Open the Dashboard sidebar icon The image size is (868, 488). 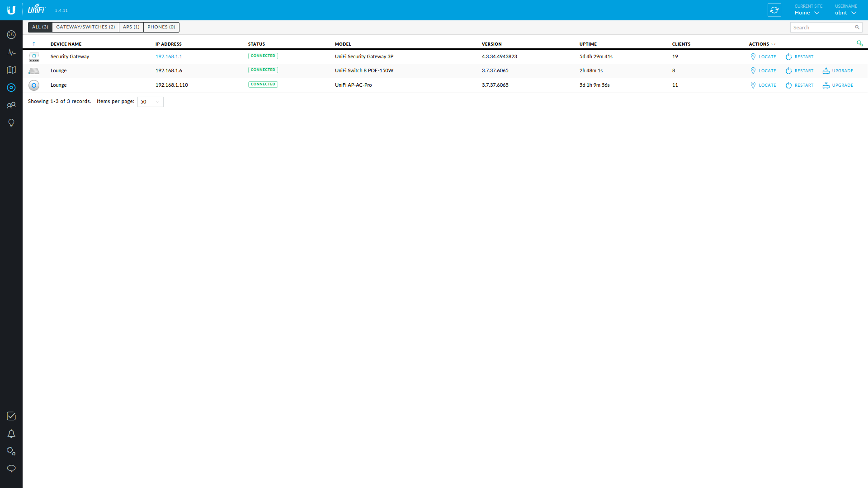point(11,35)
